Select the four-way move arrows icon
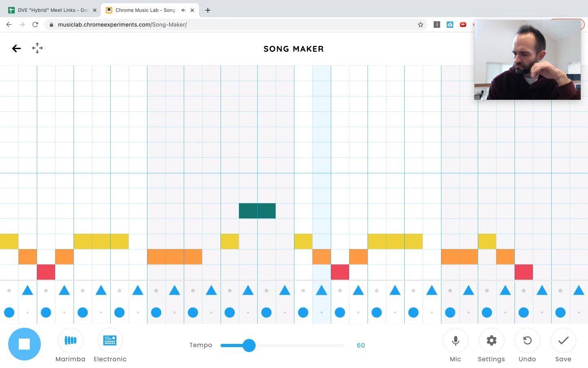 (37, 48)
